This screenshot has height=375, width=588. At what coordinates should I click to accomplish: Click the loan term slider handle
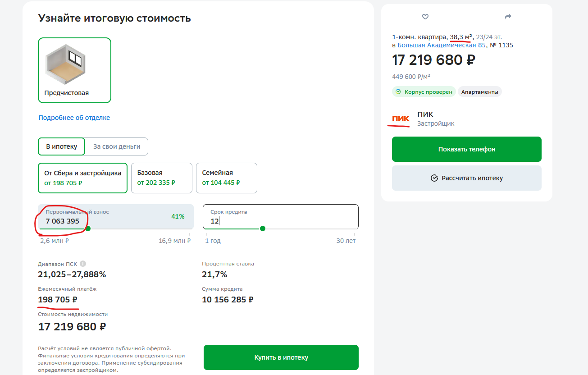(263, 229)
